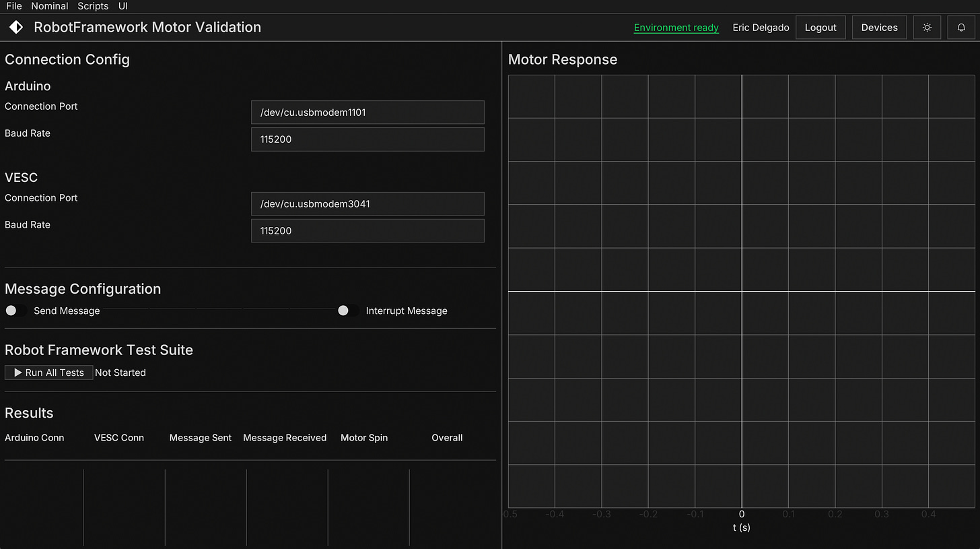Click the Results heading
Viewport: 980px width, 549px height.
(29, 413)
